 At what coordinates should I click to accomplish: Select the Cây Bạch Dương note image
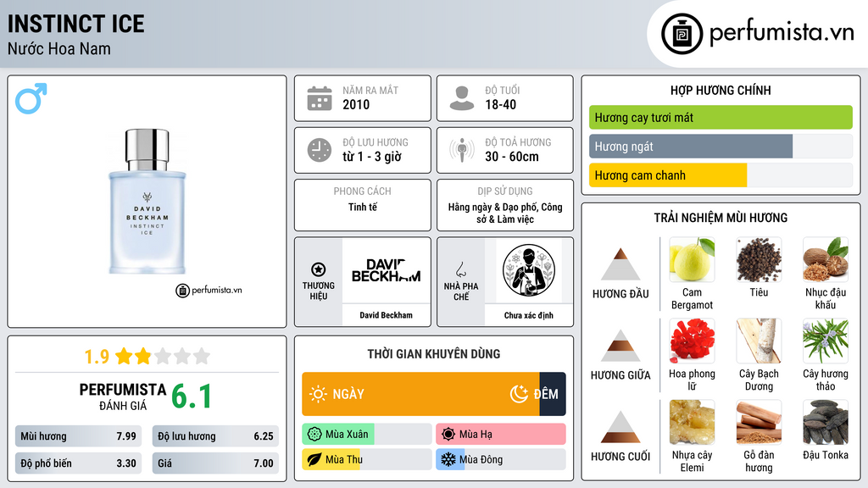click(x=759, y=341)
